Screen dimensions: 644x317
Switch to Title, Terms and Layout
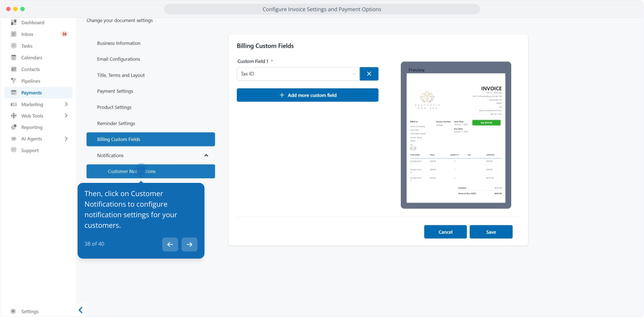121,75
